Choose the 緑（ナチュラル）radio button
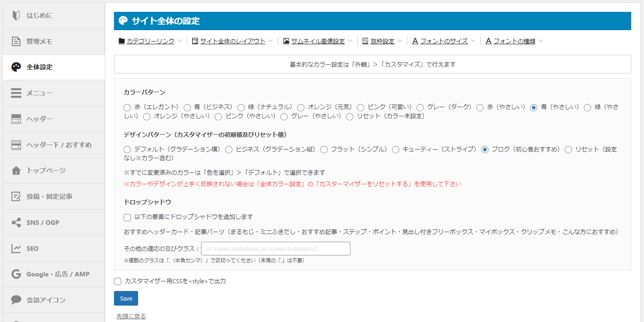The width and height of the screenshot is (644, 322). tap(241, 108)
